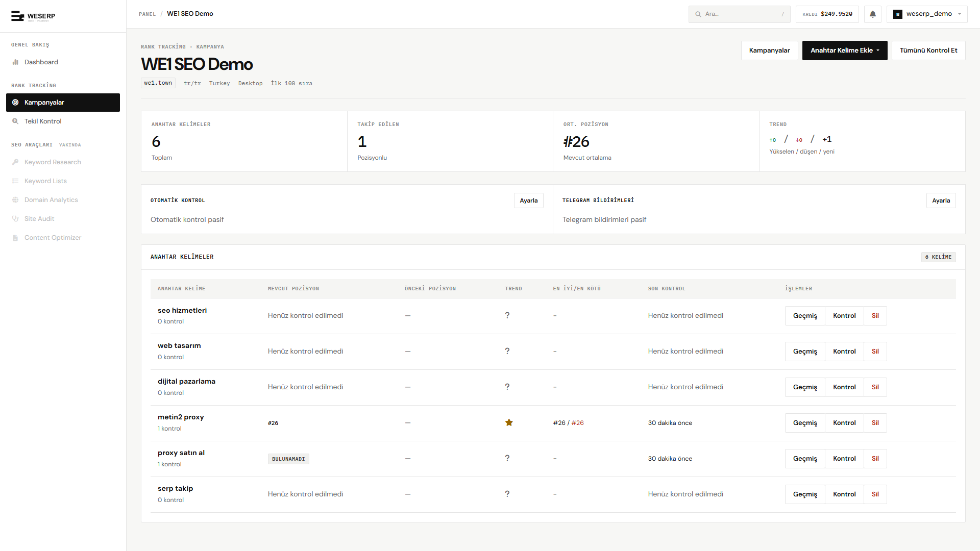Click the Keyword Research key icon
This screenshot has width=980, height=551.
tap(15, 162)
